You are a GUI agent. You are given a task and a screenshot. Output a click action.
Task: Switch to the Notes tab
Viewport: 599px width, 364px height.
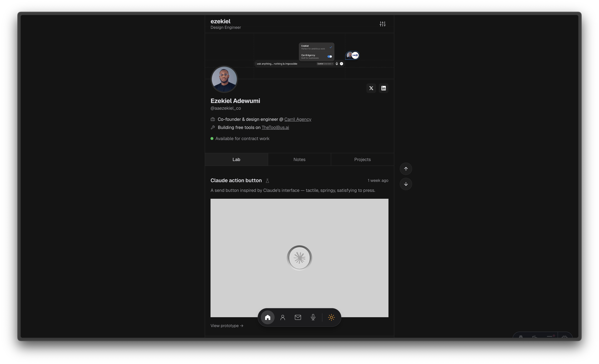(x=299, y=159)
